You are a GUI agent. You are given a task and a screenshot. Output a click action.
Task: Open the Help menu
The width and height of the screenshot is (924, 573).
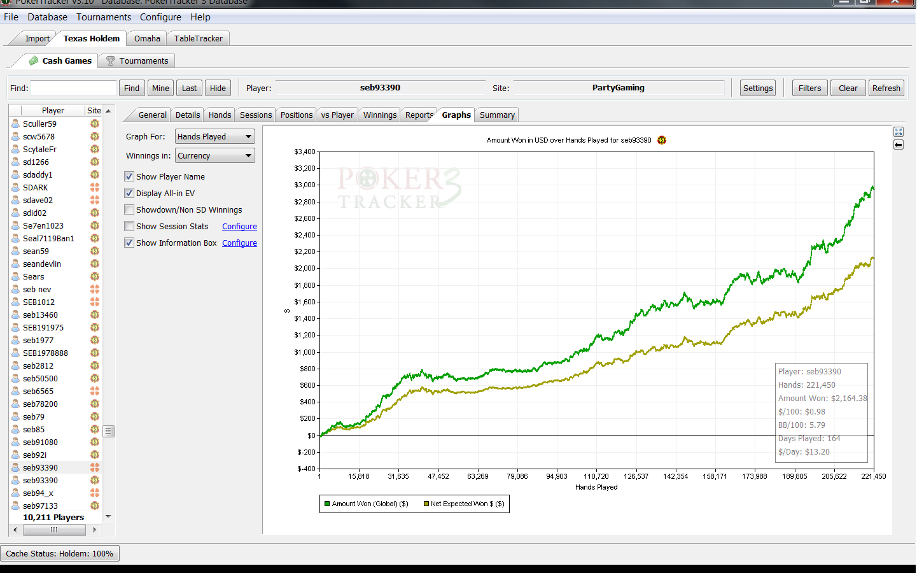[200, 17]
